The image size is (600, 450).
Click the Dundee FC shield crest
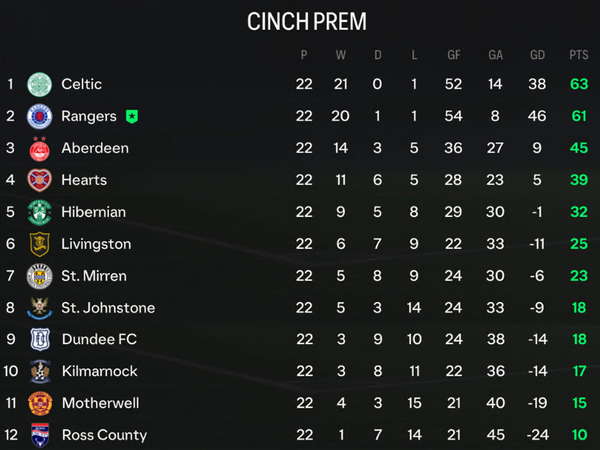(40, 339)
